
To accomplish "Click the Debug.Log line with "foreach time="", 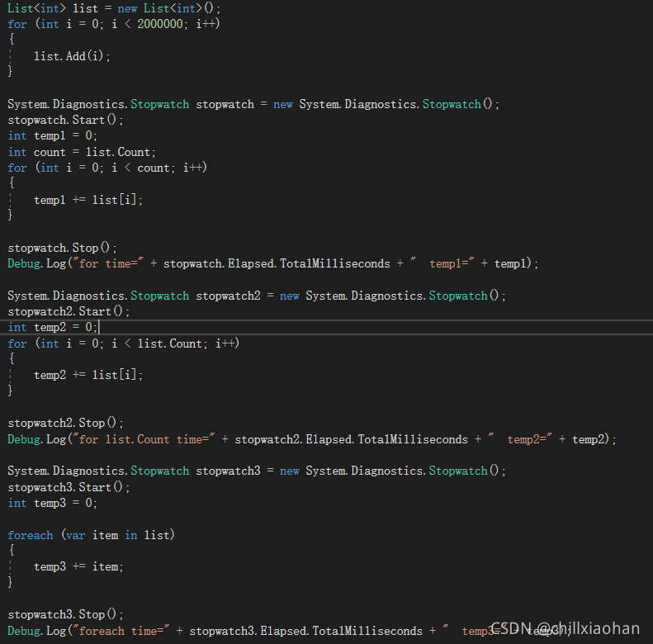I will 289,631.
